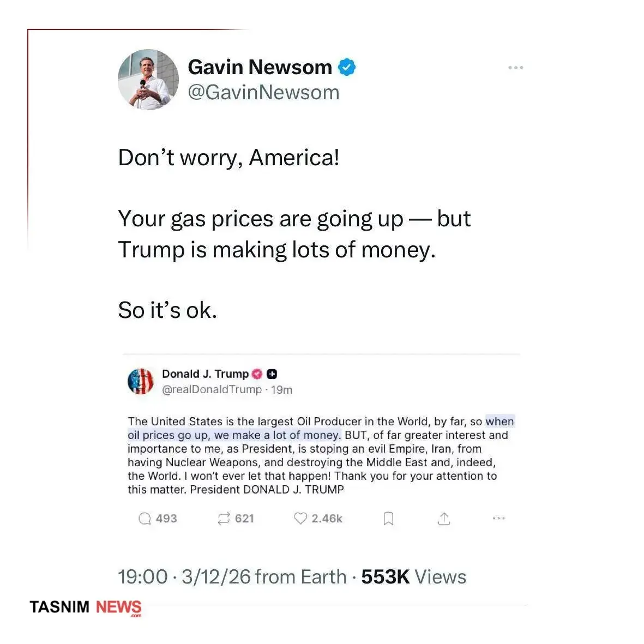Click the Gavin Newsom display name
The height and width of the screenshot is (644, 644).
click(260, 67)
